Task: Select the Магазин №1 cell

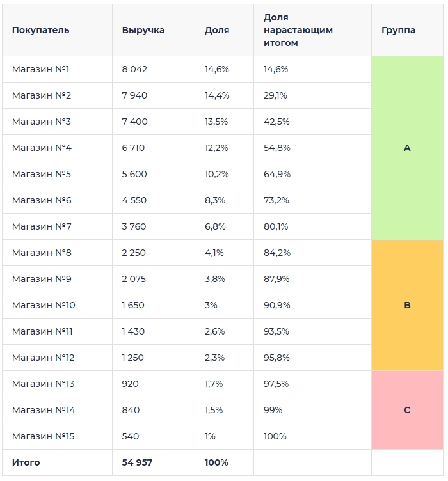Action: tap(57, 69)
